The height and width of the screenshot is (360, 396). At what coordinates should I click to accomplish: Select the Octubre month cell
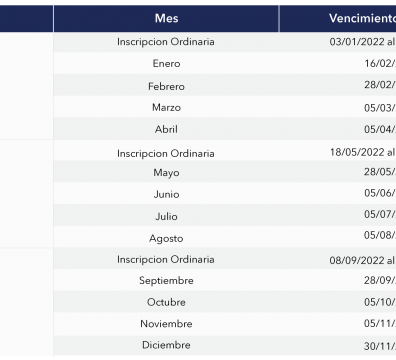pyautogui.click(x=166, y=302)
